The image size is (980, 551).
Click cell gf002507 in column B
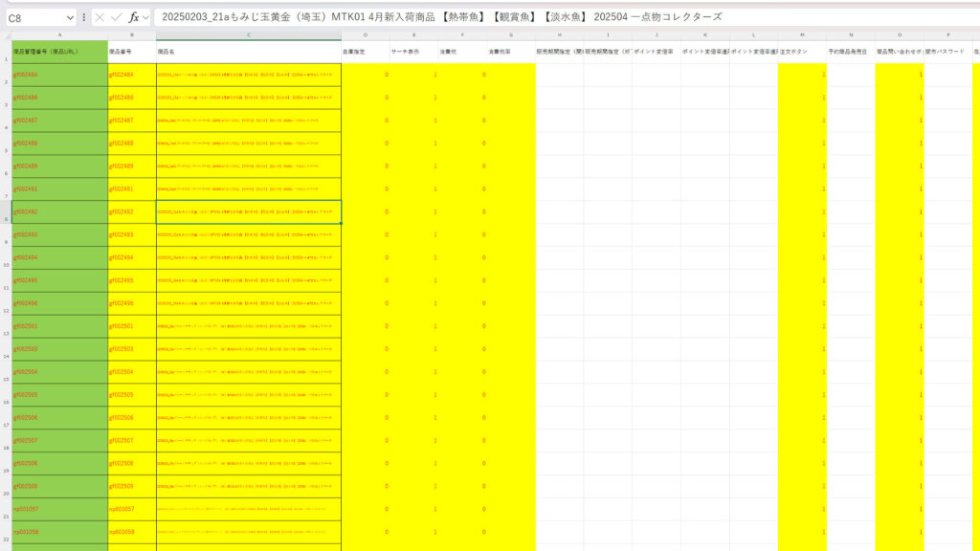132,440
